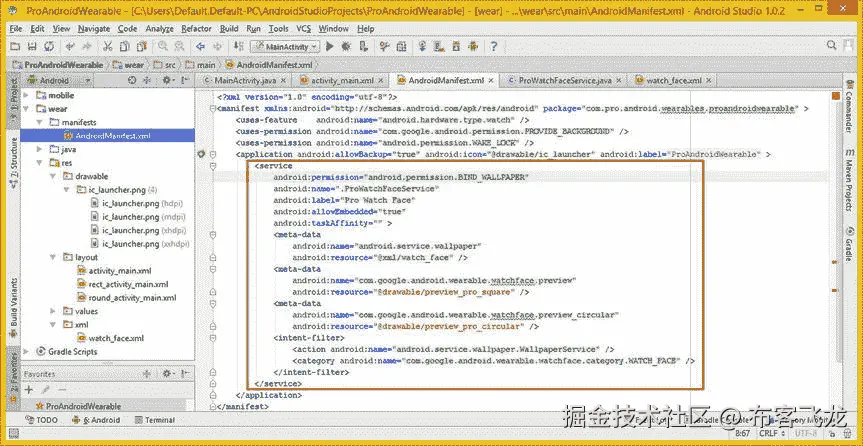Click the AVD Manager toolbar icon
The image size is (863, 446).
coord(439,46)
